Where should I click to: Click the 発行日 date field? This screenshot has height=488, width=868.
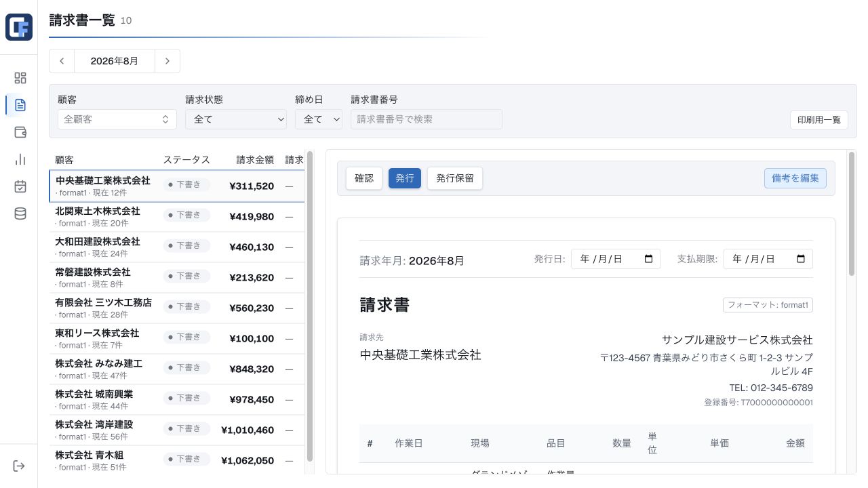tap(616, 259)
